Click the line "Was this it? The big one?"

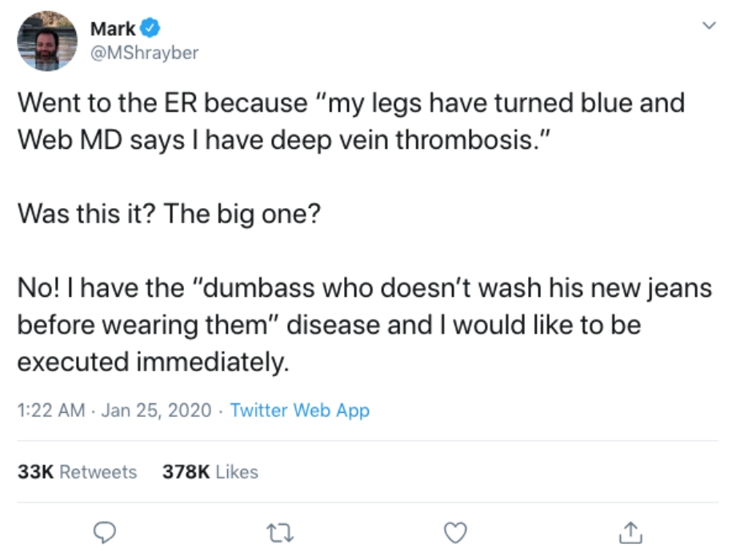coord(170,214)
